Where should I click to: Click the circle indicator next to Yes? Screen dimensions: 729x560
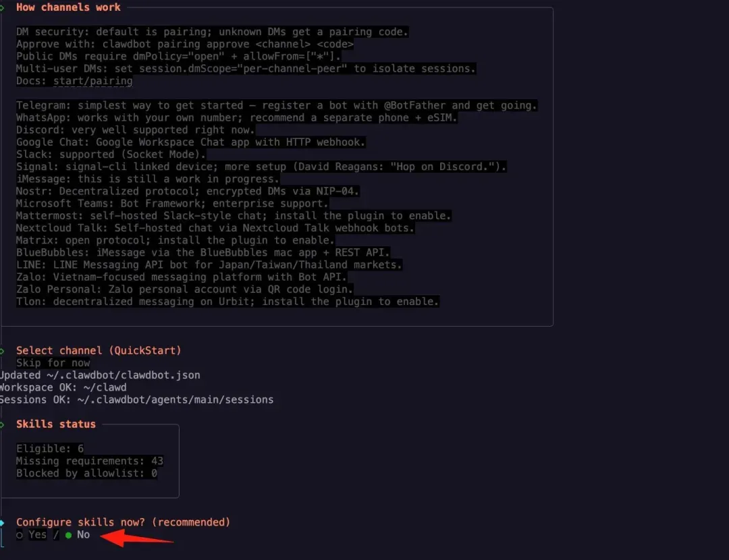pos(18,534)
